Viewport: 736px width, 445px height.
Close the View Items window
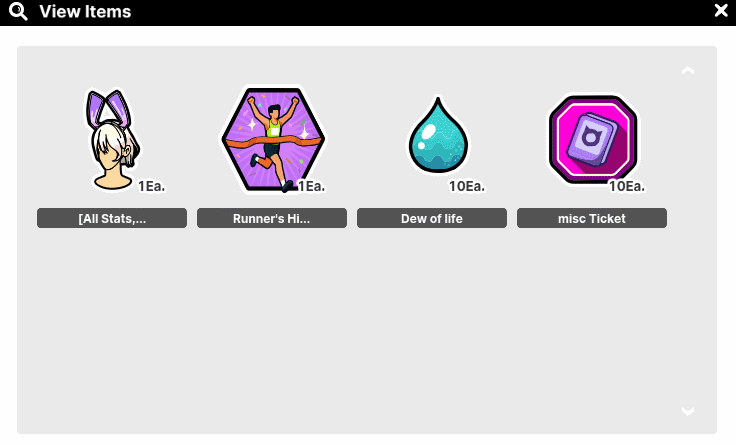[x=721, y=10]
